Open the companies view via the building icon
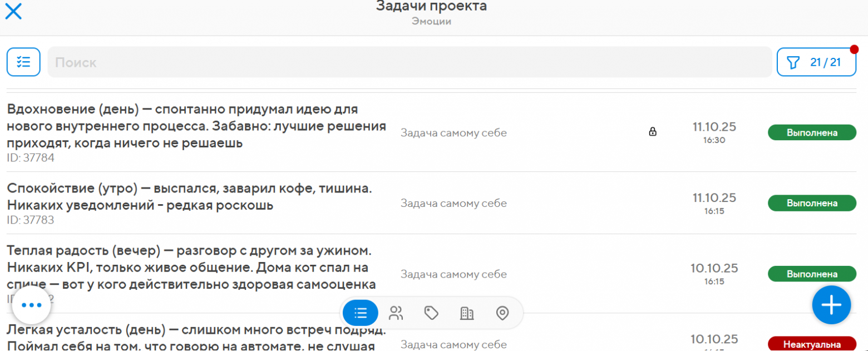868x351 pixels. tap(467, 313)
